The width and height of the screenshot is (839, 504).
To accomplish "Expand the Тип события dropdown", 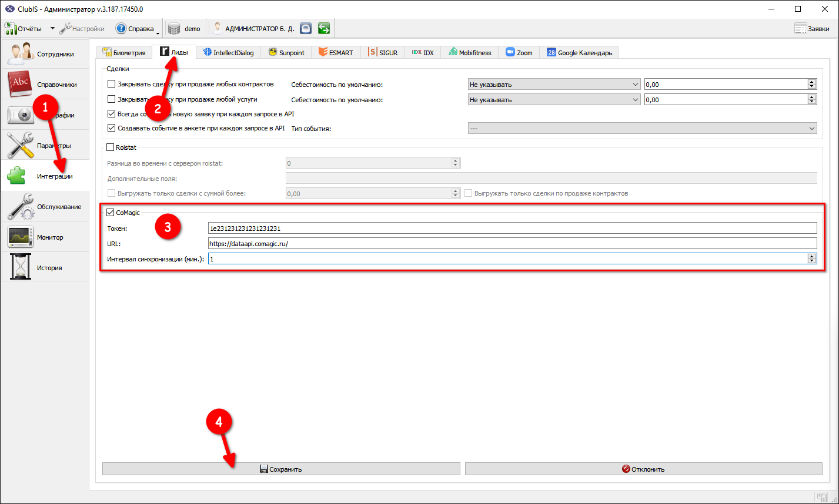I will point(643,128).
